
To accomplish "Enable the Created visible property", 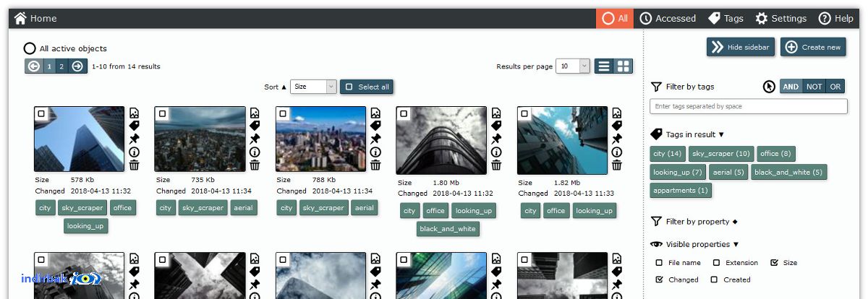I will pos(714,279).
